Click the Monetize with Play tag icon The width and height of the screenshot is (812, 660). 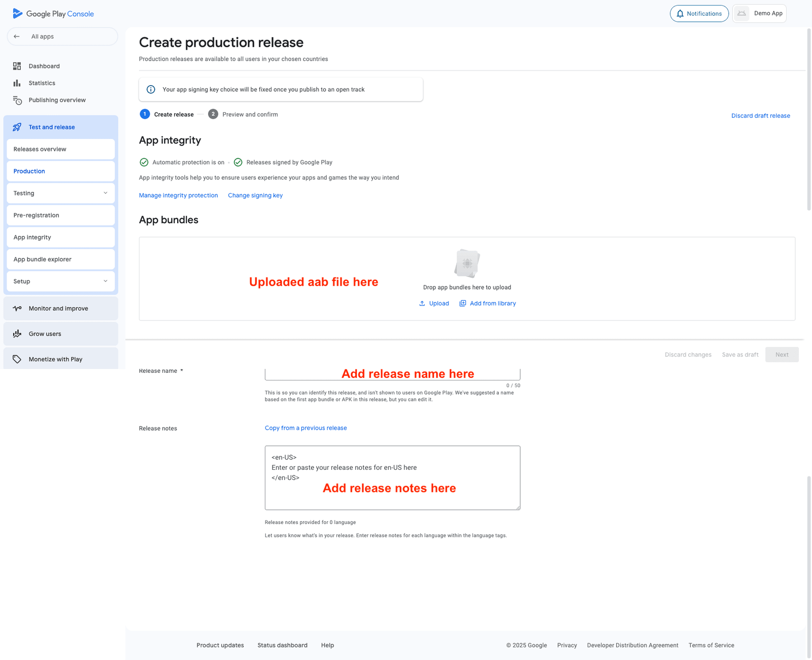click(x=17, y=359)
